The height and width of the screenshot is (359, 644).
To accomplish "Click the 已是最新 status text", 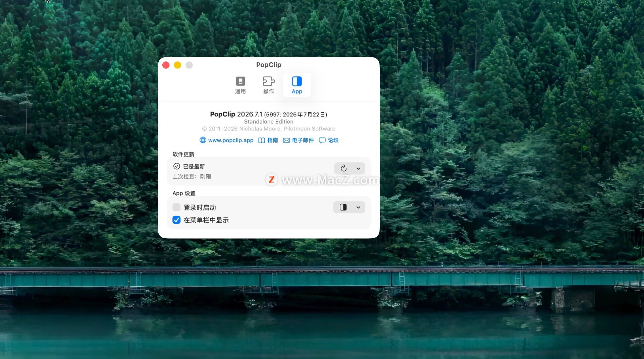I will coord(194,167).
